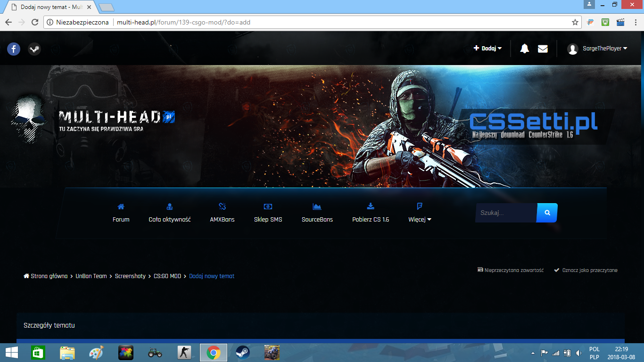Open Steam from the Windows taskbar
Image resolution: width=644 pixels, height=362 pixels.
[x=243, y=353]
